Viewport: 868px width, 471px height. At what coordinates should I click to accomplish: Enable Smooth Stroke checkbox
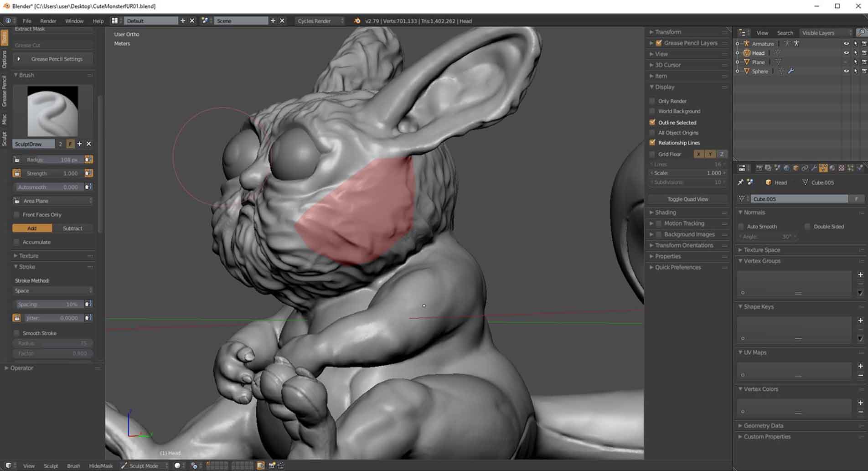click(x=17, y=333)
